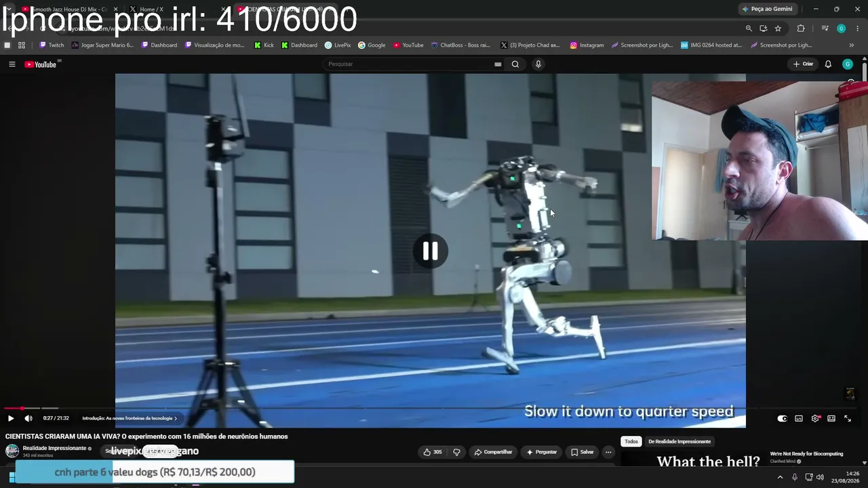The image size is (868, 488).
Task: Click the YouTube search magnifier button
Action: point(515,64)
